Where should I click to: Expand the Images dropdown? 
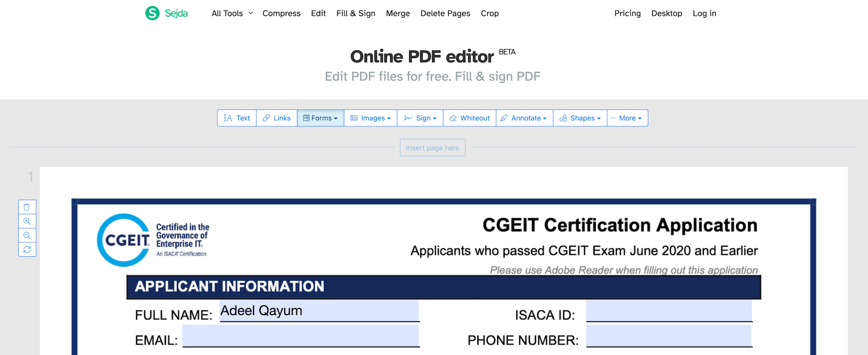tap(371, 118)
